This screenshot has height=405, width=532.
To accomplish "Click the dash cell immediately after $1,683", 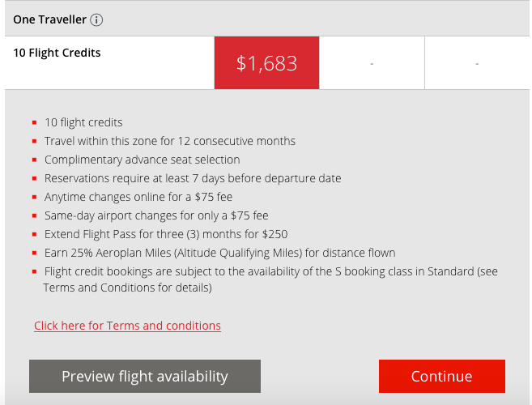I will 372,63.
